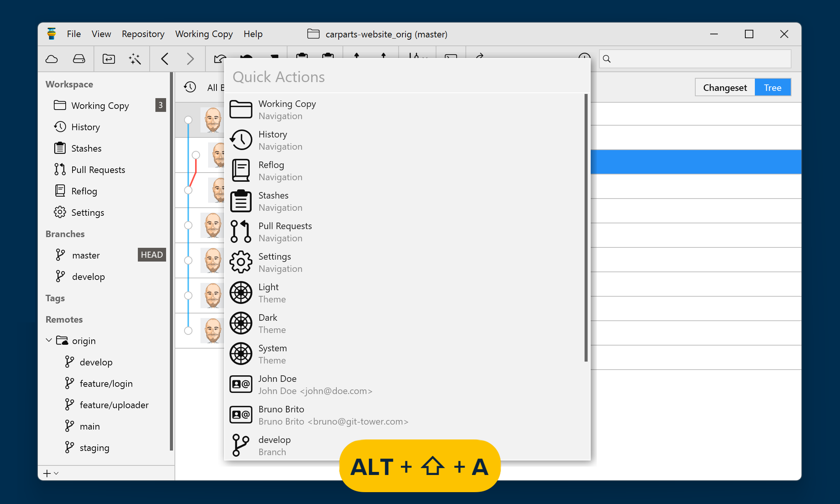Open the Working Copy menu in the menu bar
Screen dimensions: 840x504
click(204, 34)
